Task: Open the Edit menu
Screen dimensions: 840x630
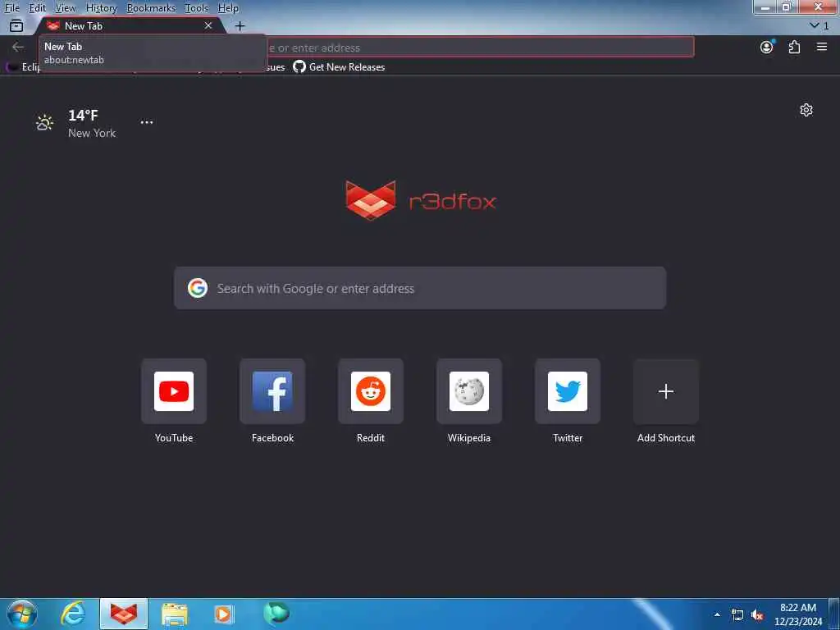Action: coord(38,8)
